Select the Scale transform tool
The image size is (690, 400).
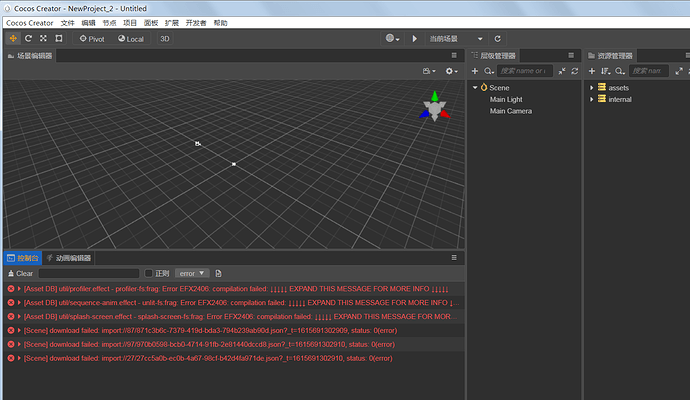point(43,39)
